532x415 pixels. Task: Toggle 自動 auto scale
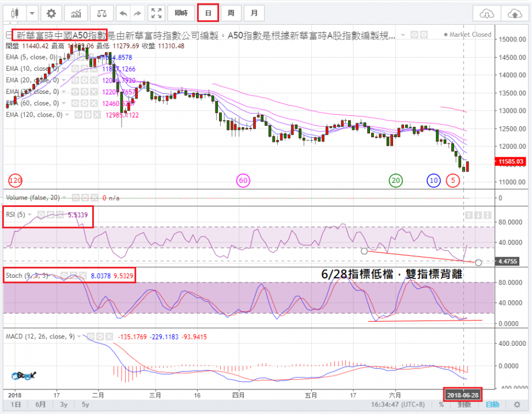(x=492, y=405)
